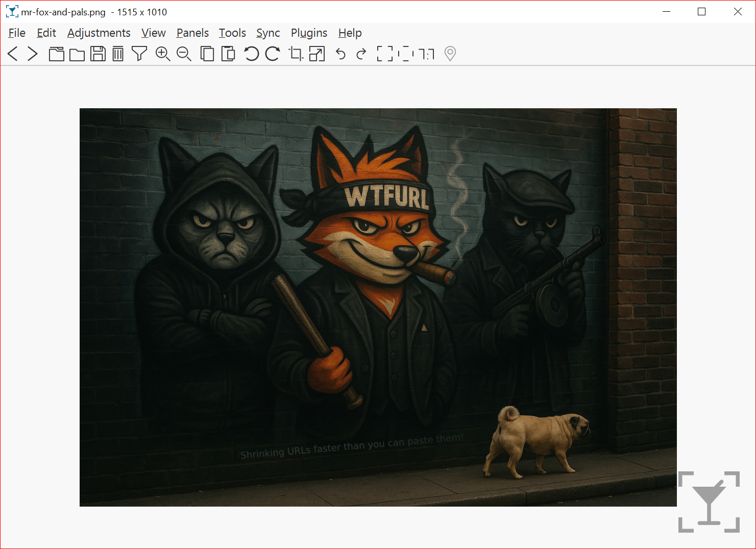Zoom out with the magnifier minus icon
756x549 pixels.
(x=184, y=54)
